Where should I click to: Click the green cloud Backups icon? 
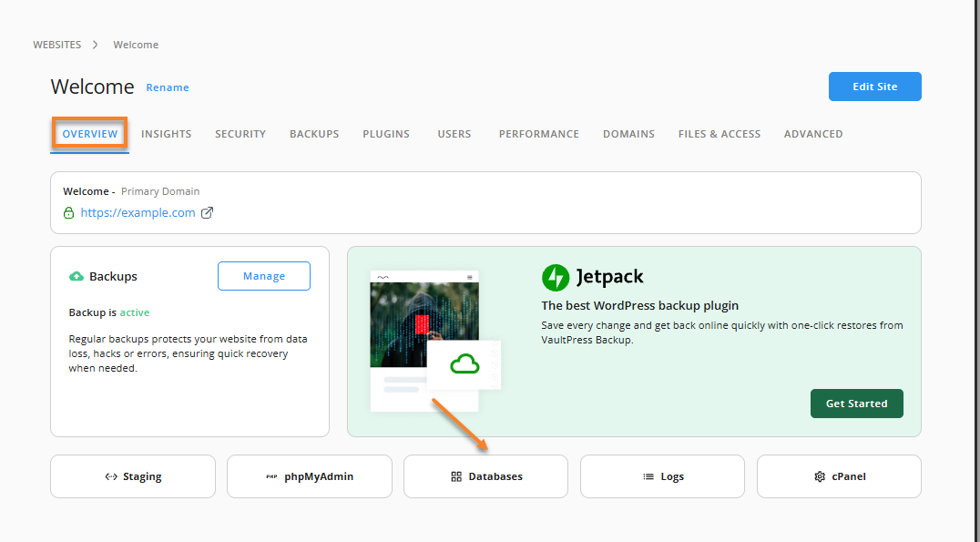click(77, 276)
